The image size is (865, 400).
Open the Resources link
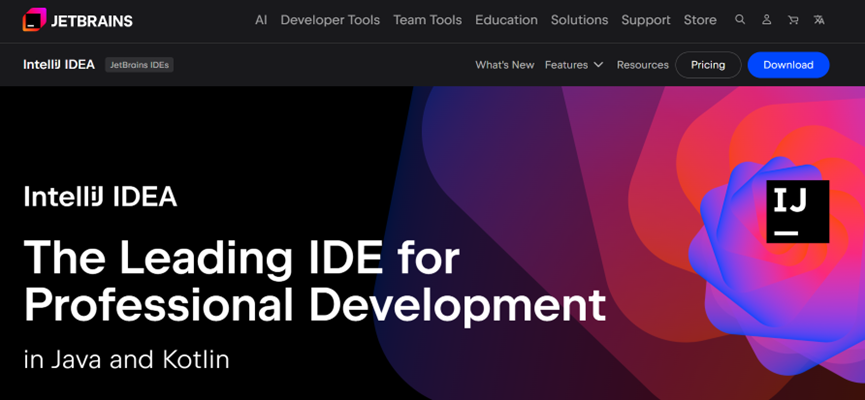click(643, 65)
